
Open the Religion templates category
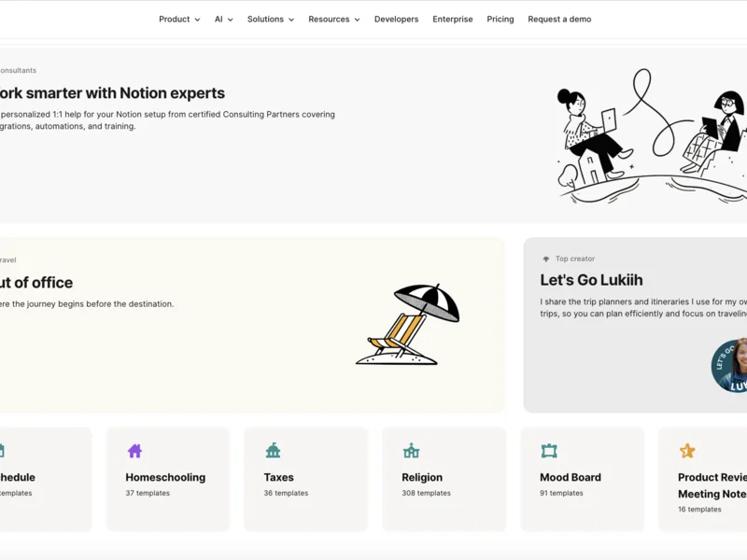pyautogui.click(x=444, y=479)
